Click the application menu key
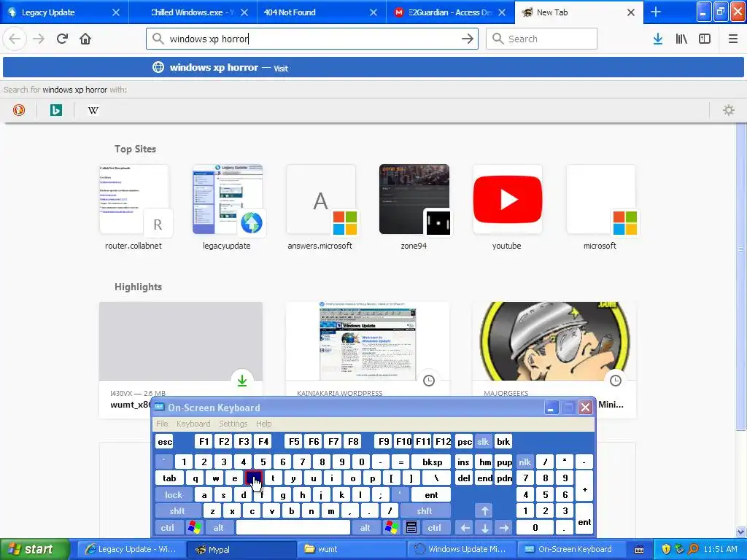Viewport: 747px width, 560px height. (411, 528)
